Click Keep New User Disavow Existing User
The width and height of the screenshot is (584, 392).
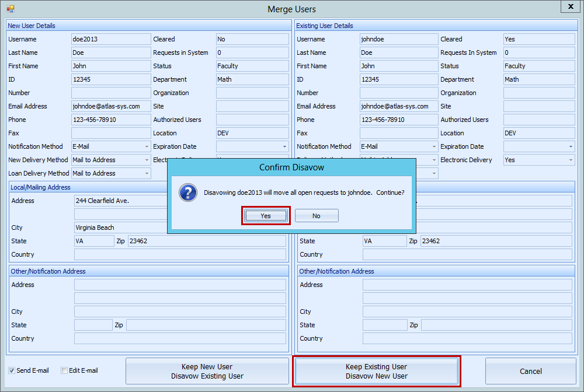point(207,372)
